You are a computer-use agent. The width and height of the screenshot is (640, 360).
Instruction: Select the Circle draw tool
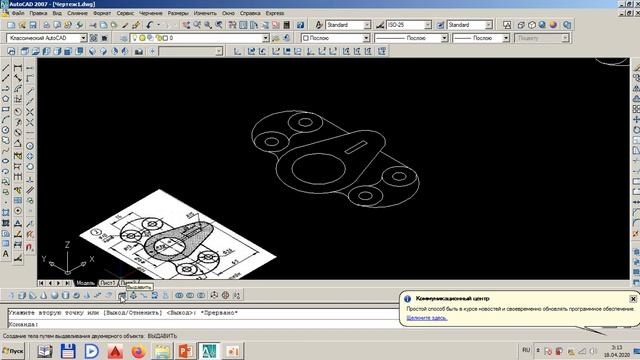6,130
